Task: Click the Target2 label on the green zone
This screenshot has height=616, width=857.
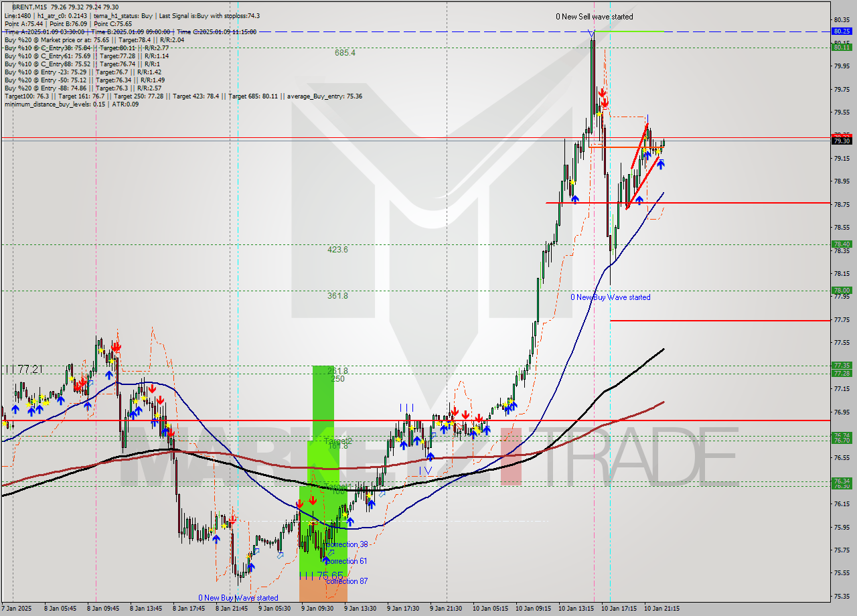Action: point(338,441)
